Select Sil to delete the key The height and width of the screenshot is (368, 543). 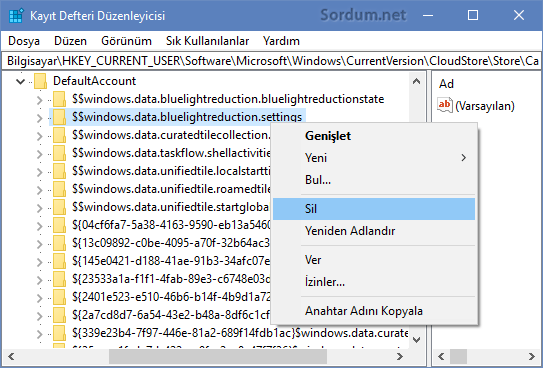click(374, 209)
